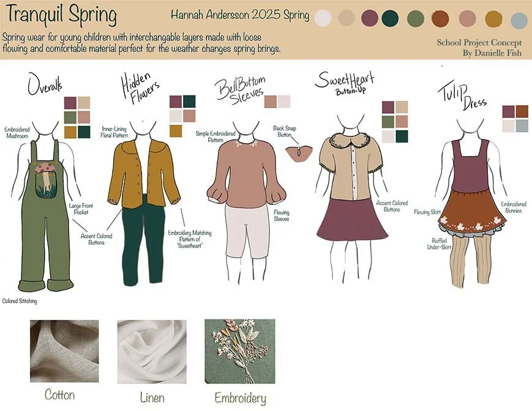532x411 pixels.
Task: Pick the tan circle in the header palette
Action: point(347,18)
